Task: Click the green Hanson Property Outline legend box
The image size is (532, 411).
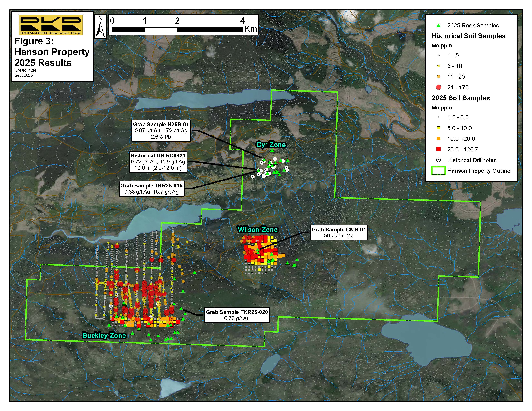Action: pyautogui.click(x=438, y=171)
